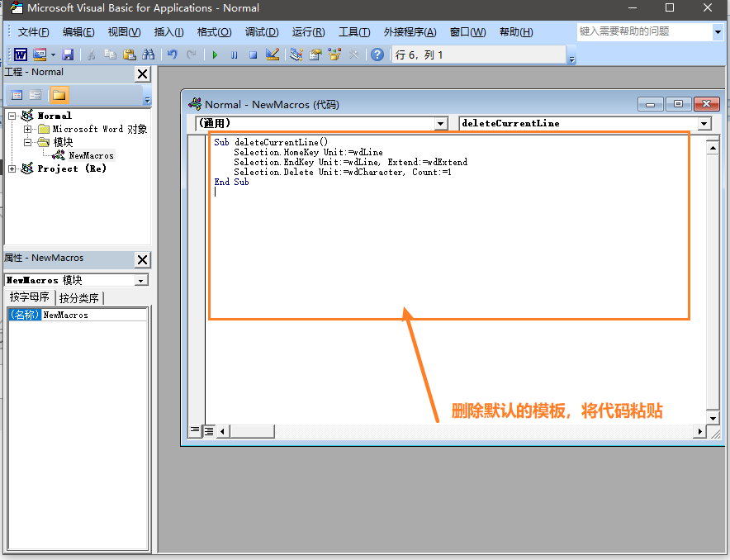730x560 pixels.
Task: Undo the last edit
Action: pos(173,55)
